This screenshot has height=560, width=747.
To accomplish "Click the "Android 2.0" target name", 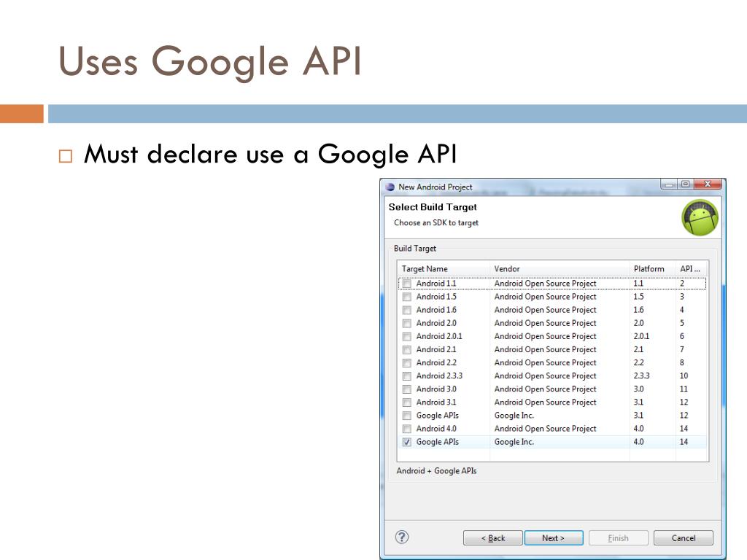I will coord(436,323).
